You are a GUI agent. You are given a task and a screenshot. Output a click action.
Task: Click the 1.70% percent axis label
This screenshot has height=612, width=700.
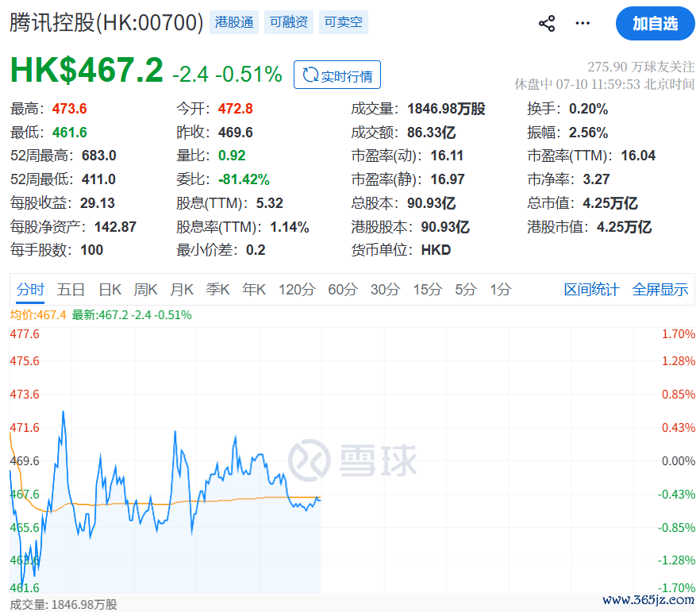coord(678,334)
